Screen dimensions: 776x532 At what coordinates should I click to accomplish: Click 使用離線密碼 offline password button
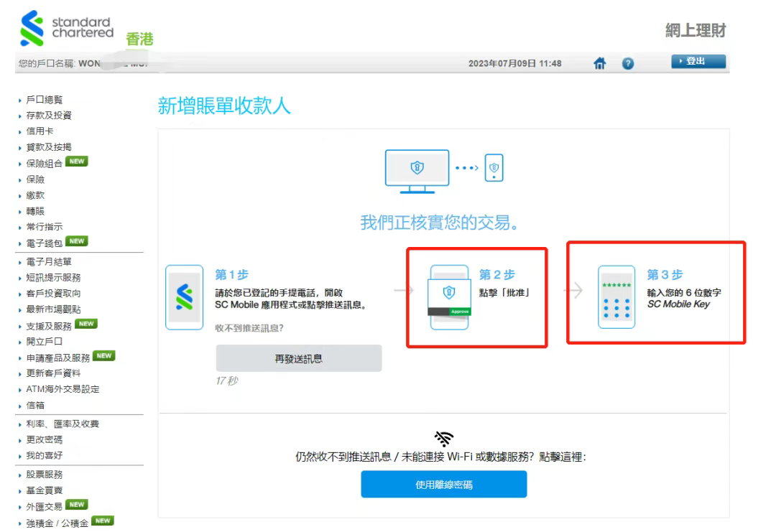[443, 485]
